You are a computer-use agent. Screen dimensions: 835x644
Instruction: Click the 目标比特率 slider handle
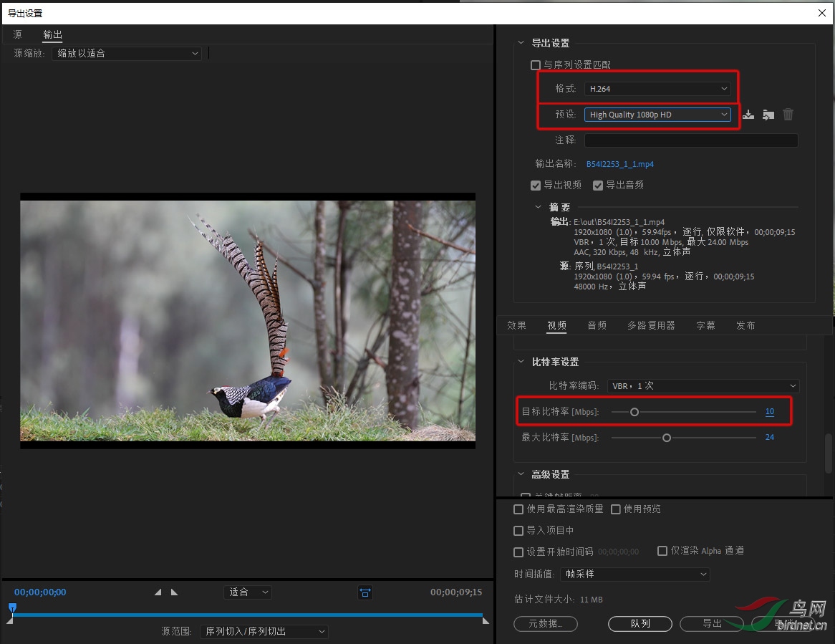pyautogui.click(x=634, y=412)
